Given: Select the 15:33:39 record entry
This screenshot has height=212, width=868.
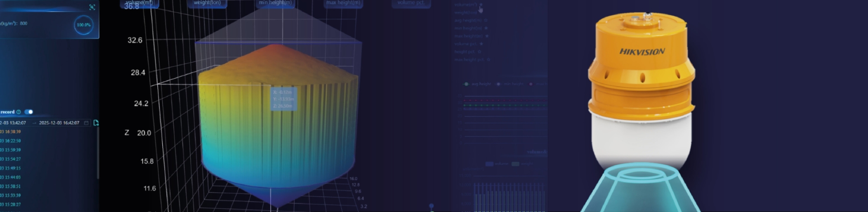Looking at the screenshot, I should coord(10,195).
